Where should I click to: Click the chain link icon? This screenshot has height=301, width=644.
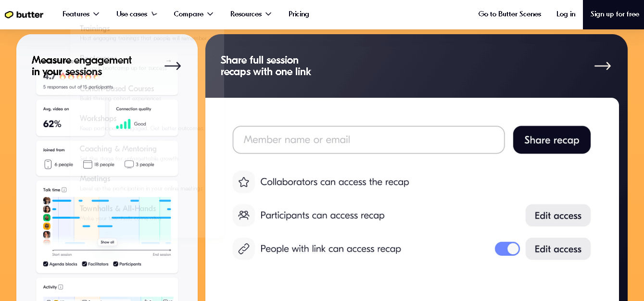244,249
